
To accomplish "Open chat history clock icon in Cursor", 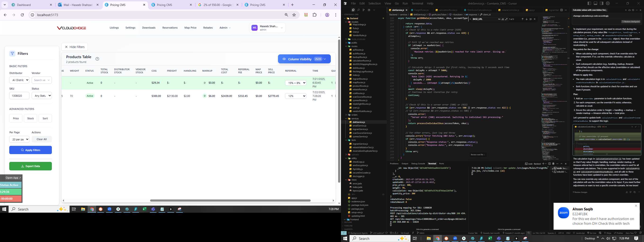I will 633,10.
